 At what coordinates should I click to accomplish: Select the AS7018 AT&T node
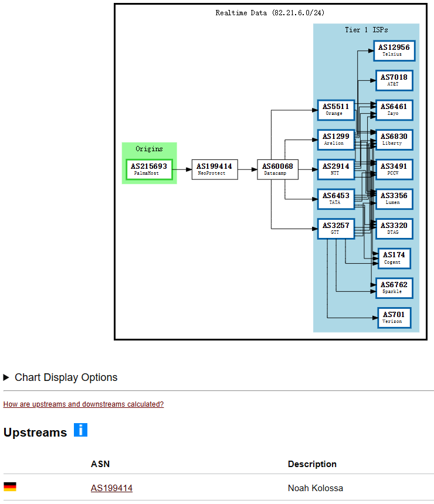point(394,80)
